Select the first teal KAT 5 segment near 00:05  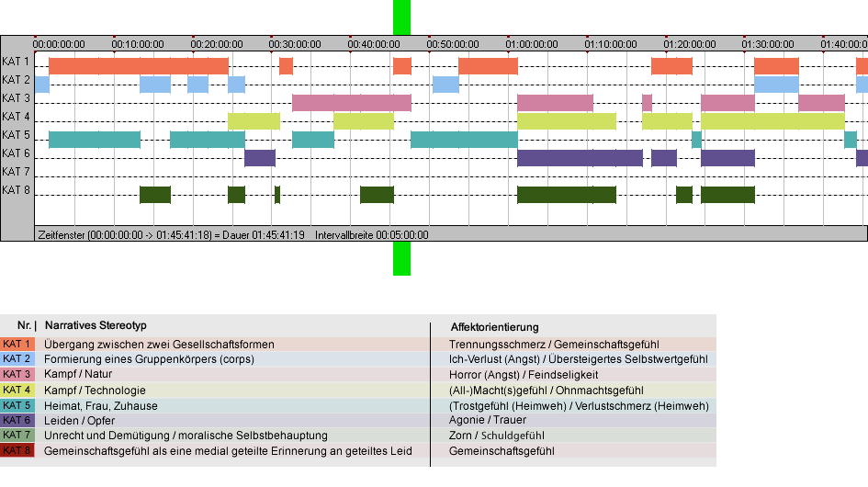pos(94,140)
